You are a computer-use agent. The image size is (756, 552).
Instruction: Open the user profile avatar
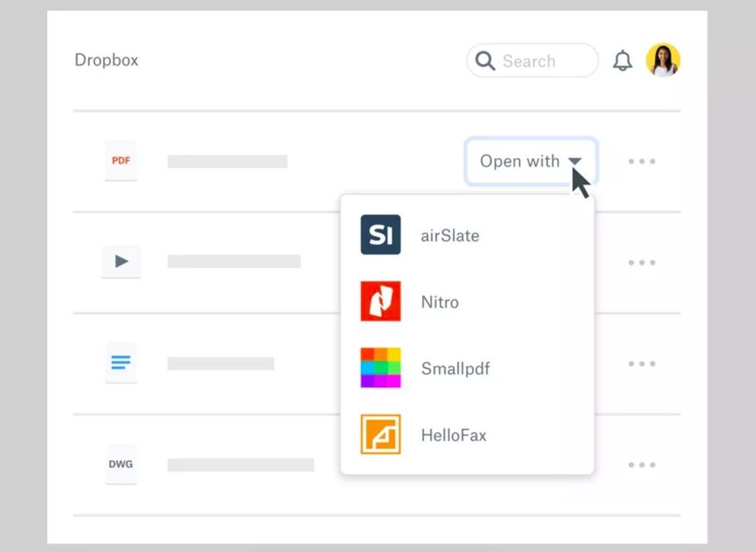[x=663, y=60]
